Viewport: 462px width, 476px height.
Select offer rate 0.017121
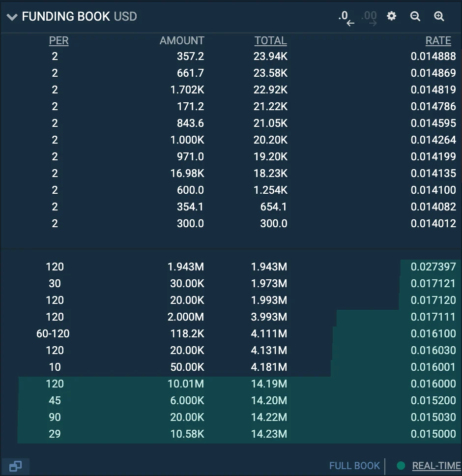(433, 283)
